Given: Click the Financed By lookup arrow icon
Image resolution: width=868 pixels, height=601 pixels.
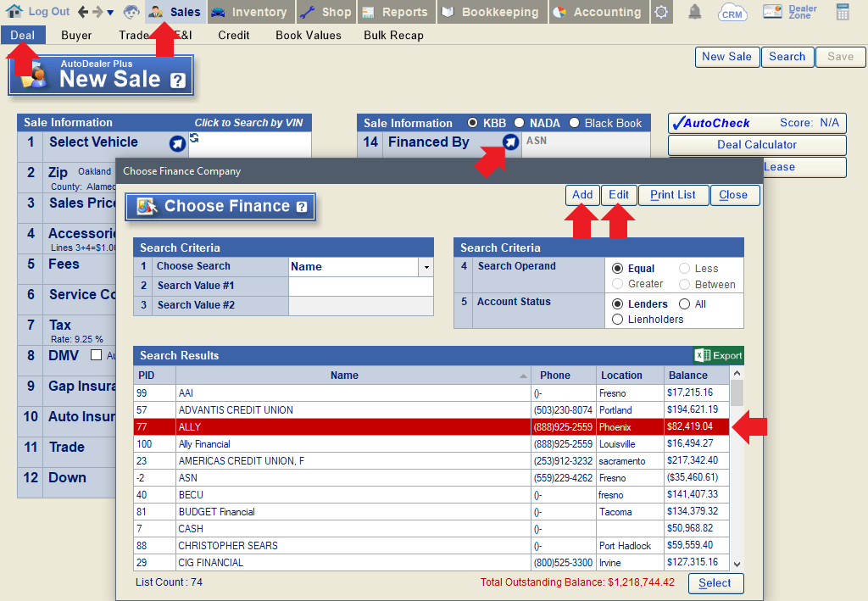Looking at the screenshot, I should tap(510, 142).
